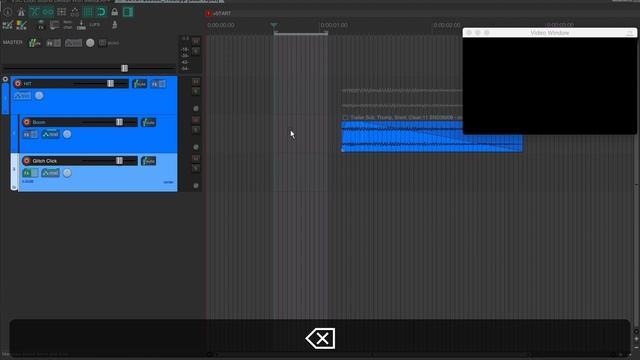
Task: Open routing for the HIT track
Action: [140, 84]
